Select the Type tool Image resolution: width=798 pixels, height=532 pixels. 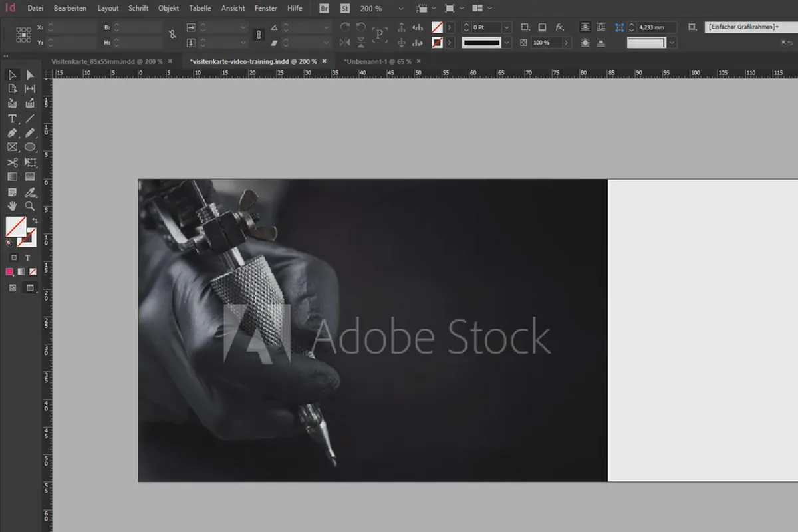point(12,119)
